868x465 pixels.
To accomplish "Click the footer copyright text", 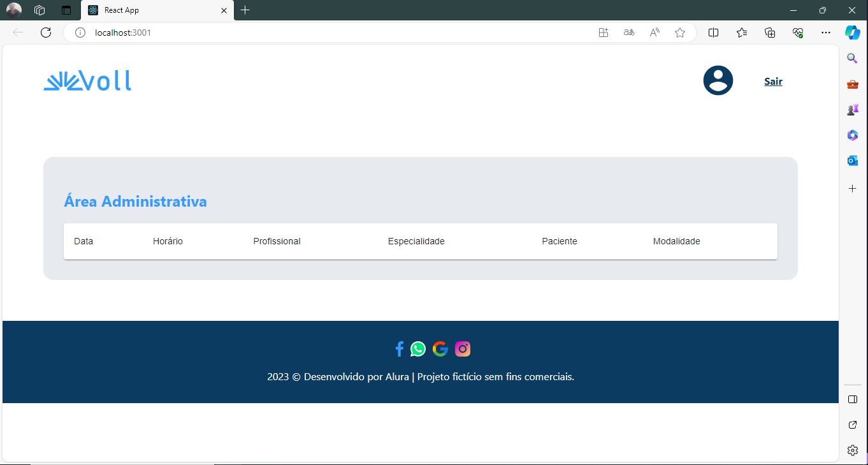I will click(x=421, y=377).
